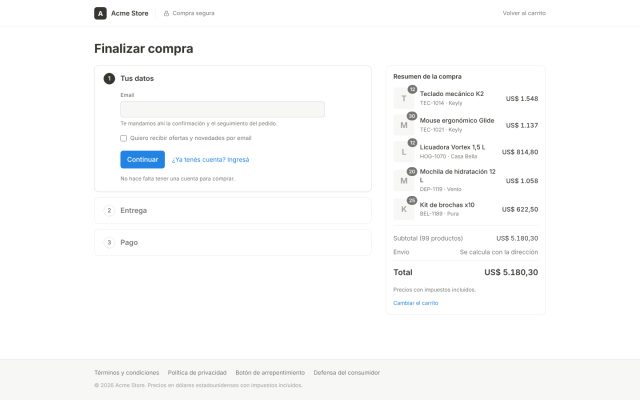The image size is (640, 400).
Task: Select the Mouse ergonómico Glide product name
Action: (457, 120)
